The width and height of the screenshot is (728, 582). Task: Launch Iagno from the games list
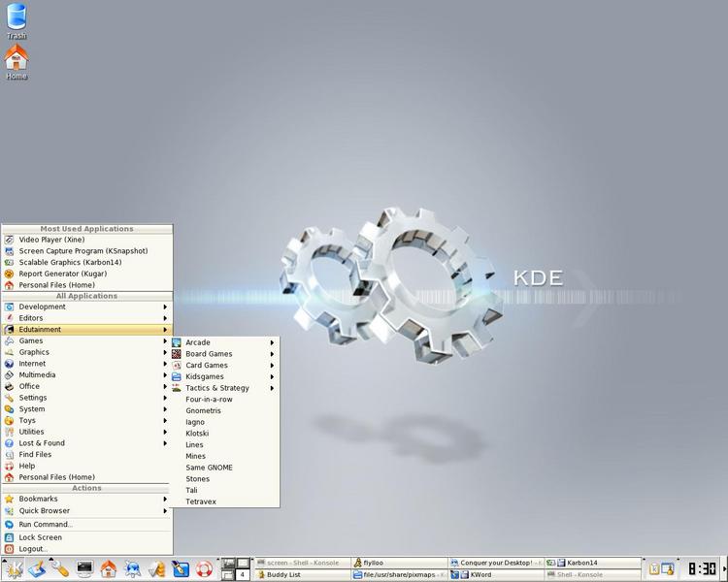point(224,422)
